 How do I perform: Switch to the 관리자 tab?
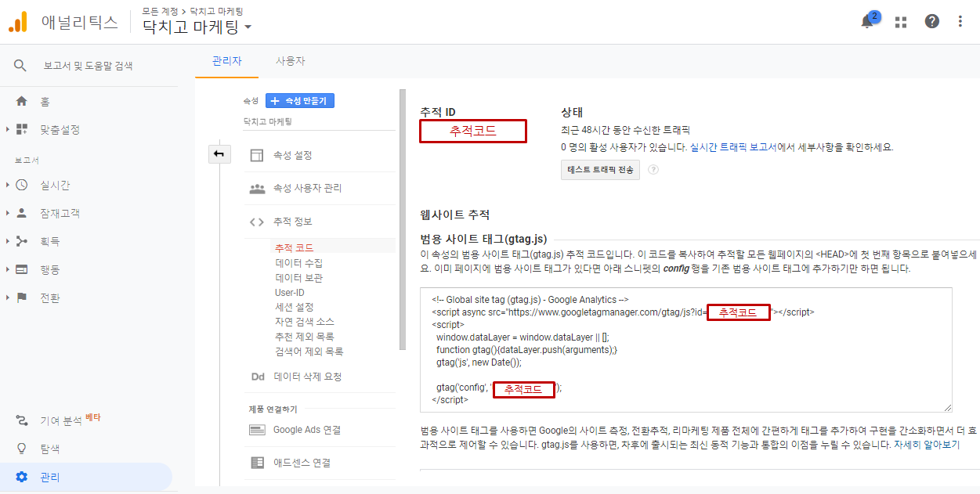click(x=226, y=61)
